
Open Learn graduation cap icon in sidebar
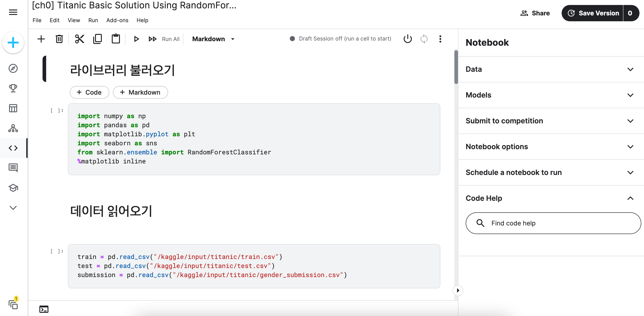tap(13, 188)
